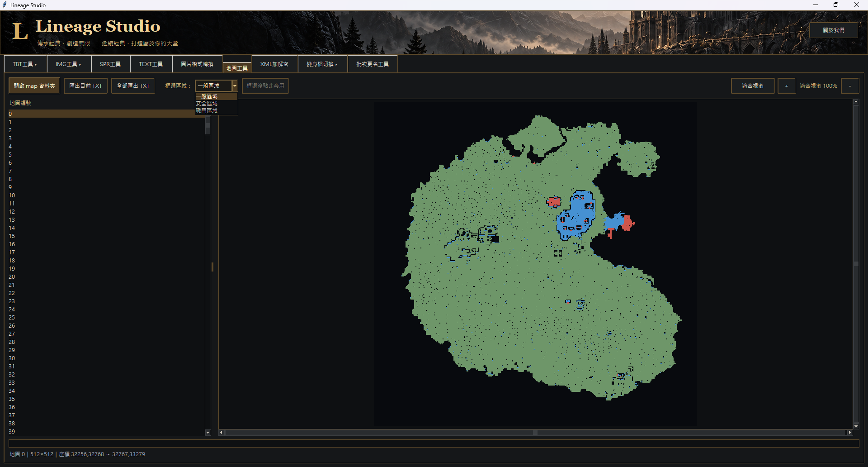This screenshot has width=868, height=467.
Task: Switch to the XML加解密 tab
Action: [x=274, y=64]
